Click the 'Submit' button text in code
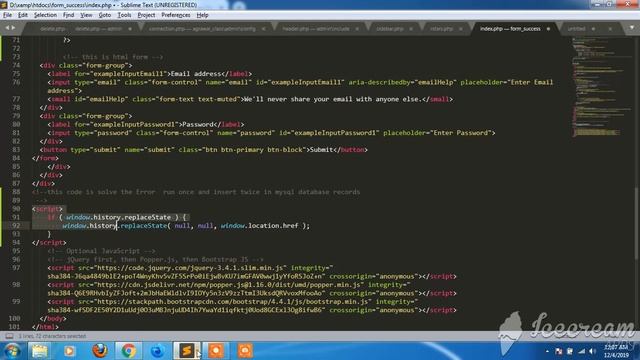640x360 pixels. tap(322, 150)
